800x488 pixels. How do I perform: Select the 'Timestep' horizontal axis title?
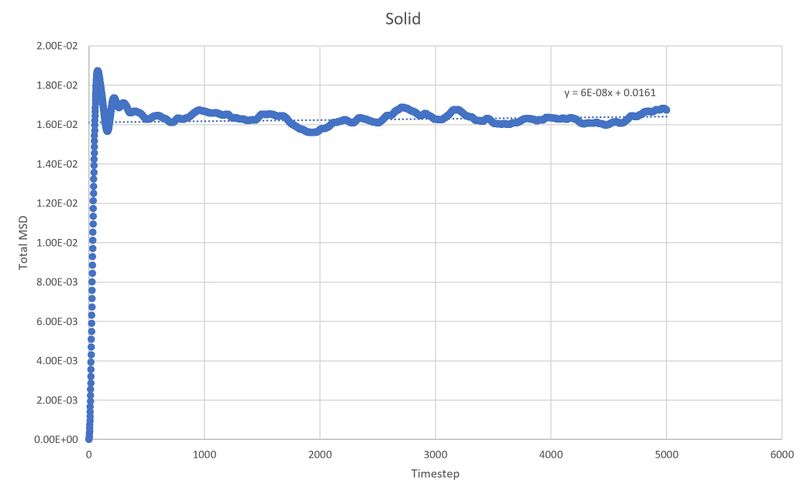point(435,474)
